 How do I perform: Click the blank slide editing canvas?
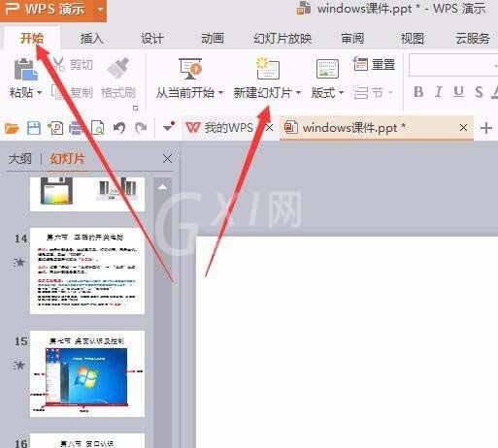click(347, 342)
